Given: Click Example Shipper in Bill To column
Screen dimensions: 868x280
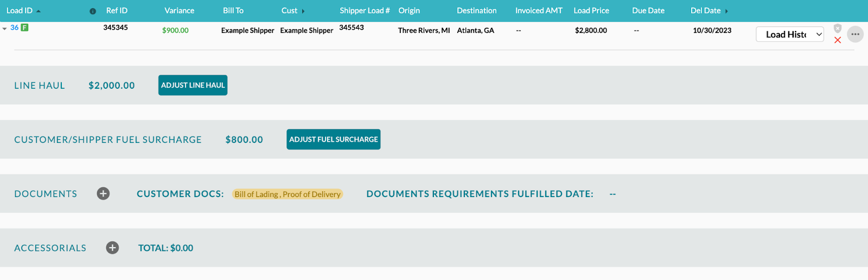Looking at the screenshot, I should click(x=247, y=30).
